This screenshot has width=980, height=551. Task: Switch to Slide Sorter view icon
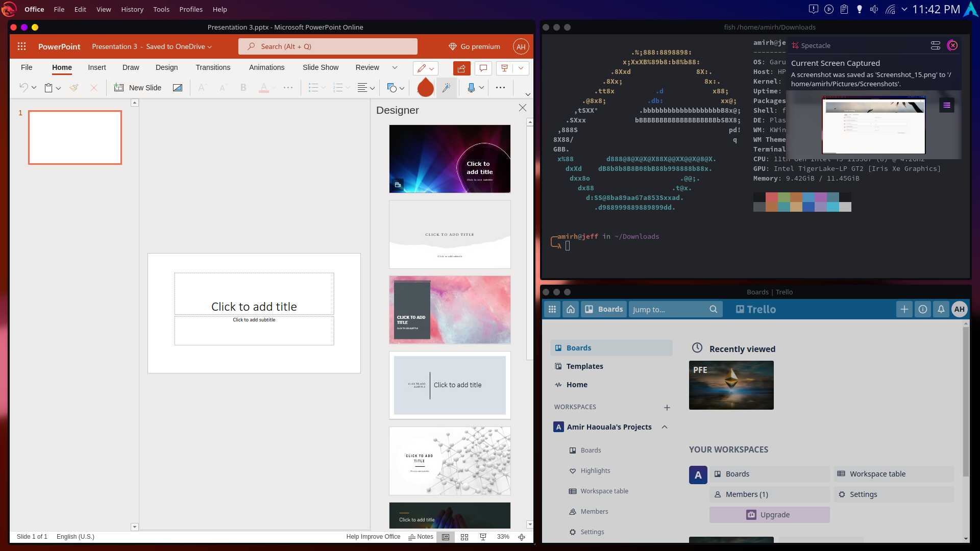[x=464, y=537]
